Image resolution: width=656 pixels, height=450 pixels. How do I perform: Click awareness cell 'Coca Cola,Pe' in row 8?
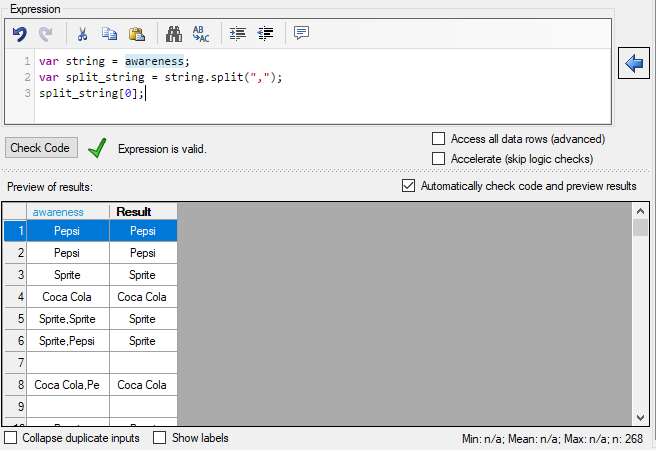68,385
